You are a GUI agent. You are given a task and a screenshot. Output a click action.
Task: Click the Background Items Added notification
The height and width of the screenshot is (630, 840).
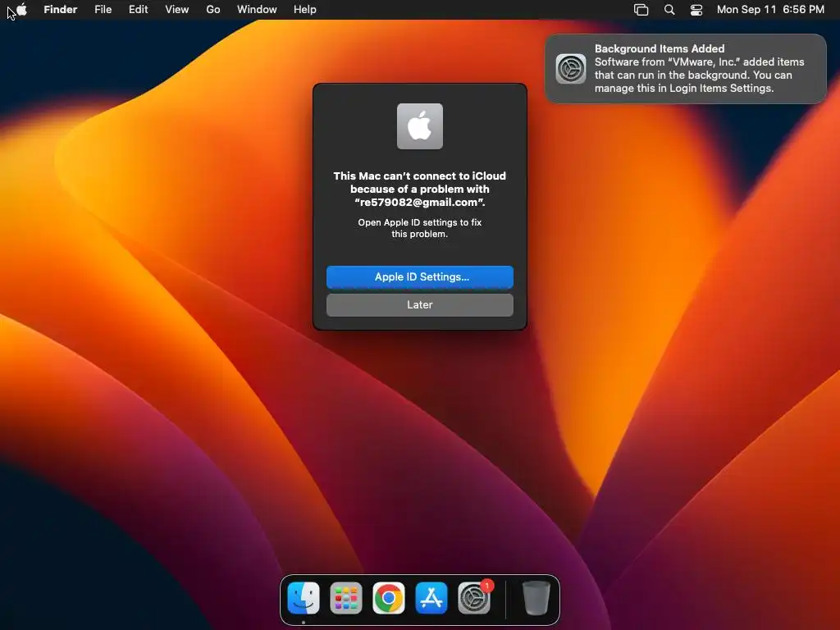(x=686, y=69)
